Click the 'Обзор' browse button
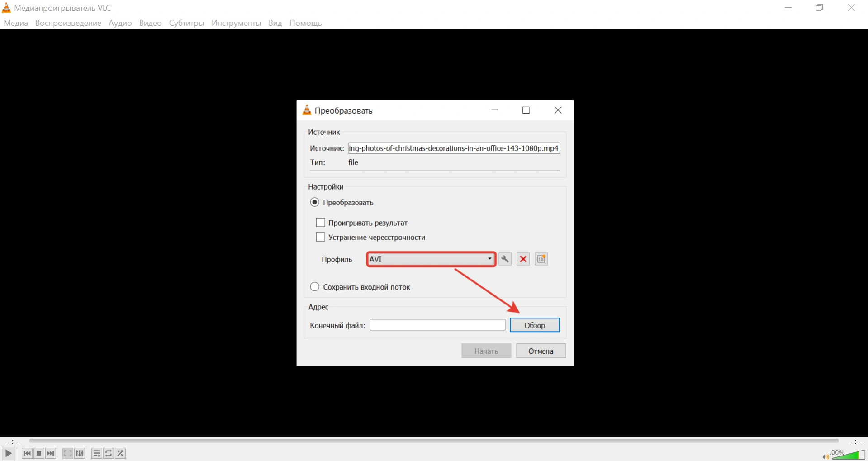 (534, 325)
